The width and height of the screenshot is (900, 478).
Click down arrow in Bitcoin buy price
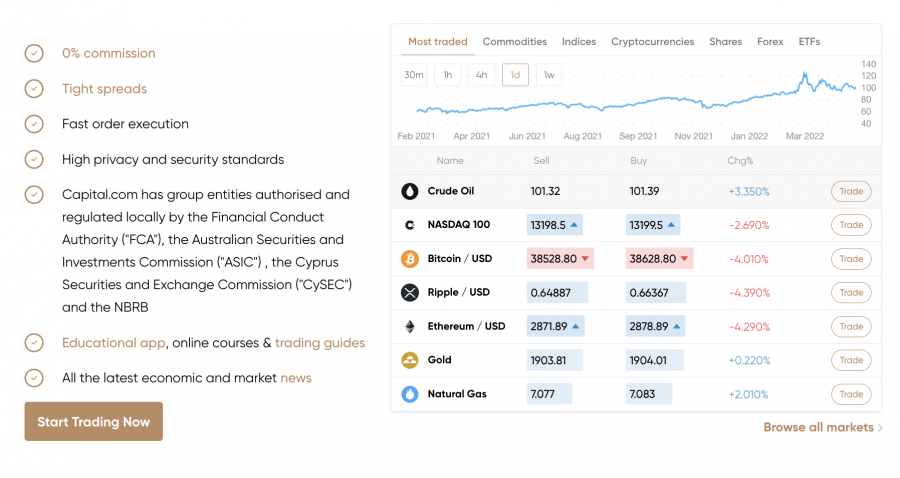click(x=684, y=259)
